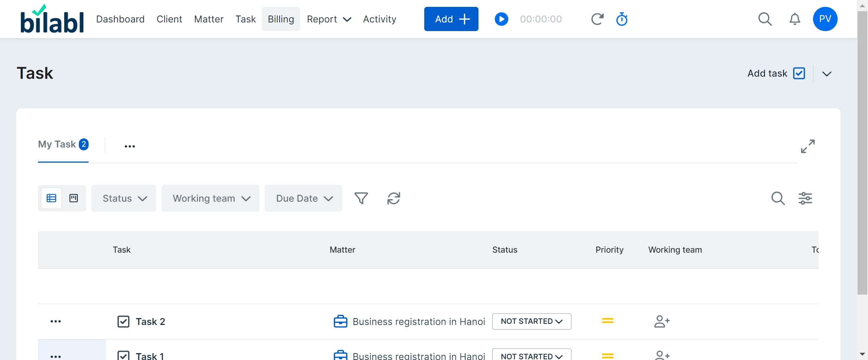Image resolution: width=868 pixels, height=360 pixels.
Task: Open the stopwatch timer icon
Action: click(x=622, y=19)
